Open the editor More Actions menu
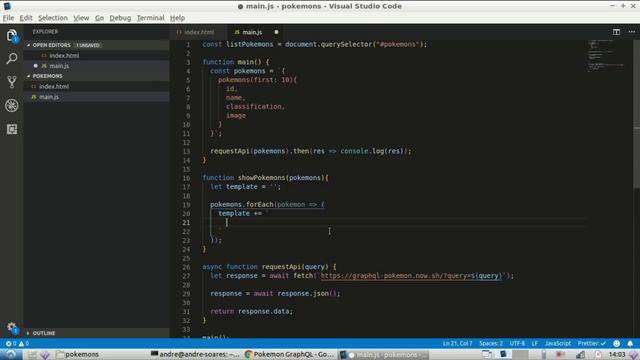 (631, 32)
